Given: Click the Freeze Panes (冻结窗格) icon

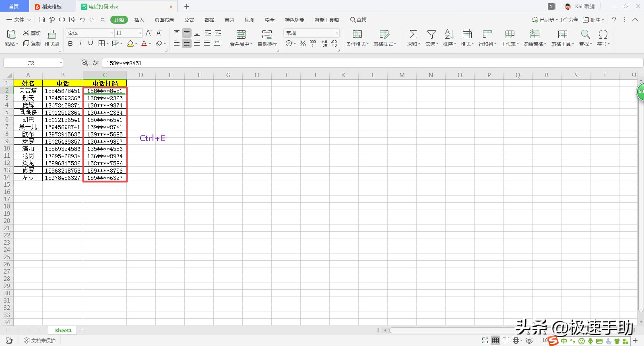Looking at the screenshot, I should coord(535,35).
